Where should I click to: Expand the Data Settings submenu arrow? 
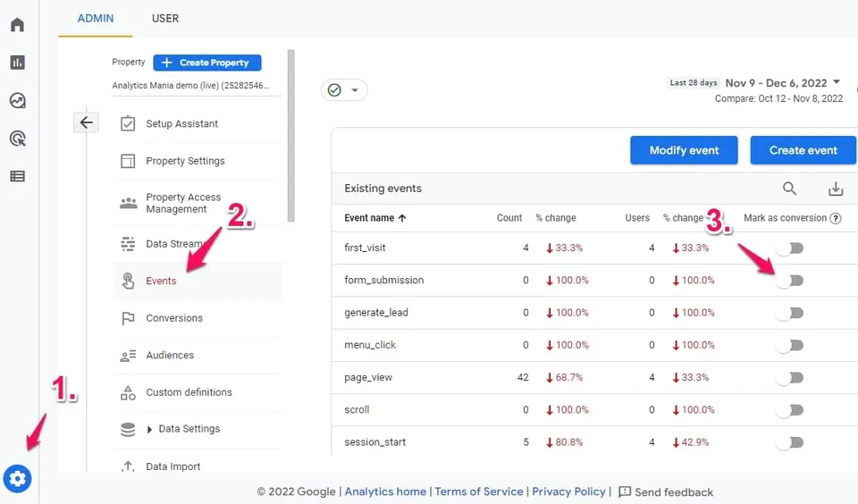(149, 430)
